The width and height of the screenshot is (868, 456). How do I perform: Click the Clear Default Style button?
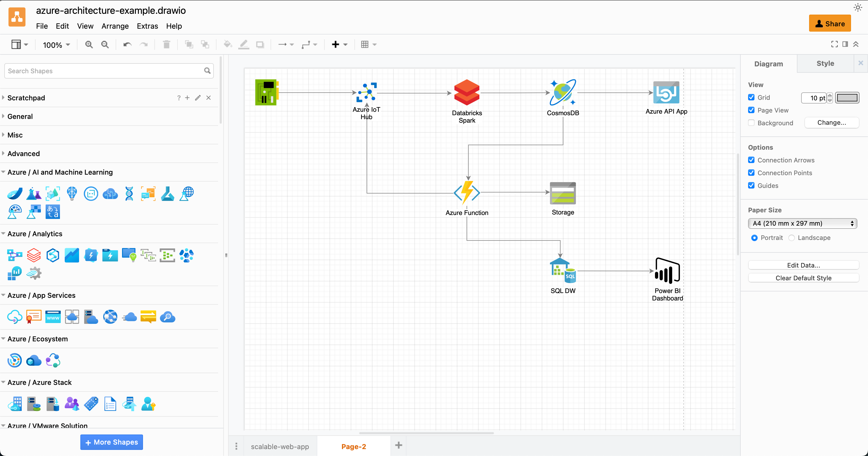pos(803,278)
